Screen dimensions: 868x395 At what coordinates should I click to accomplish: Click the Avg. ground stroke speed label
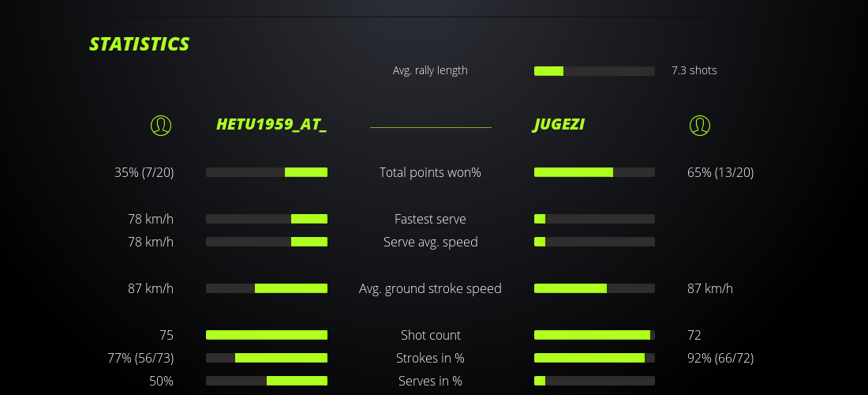point(430,288)
